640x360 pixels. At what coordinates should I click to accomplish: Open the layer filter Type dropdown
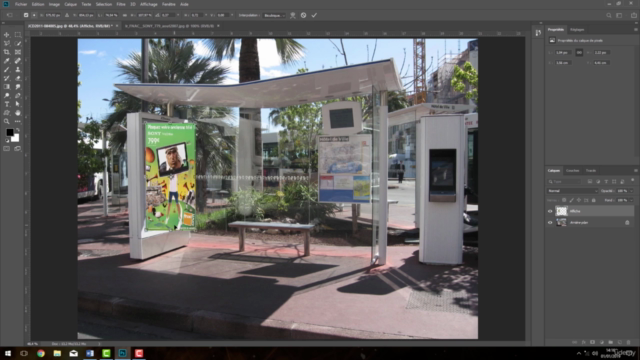565,181
